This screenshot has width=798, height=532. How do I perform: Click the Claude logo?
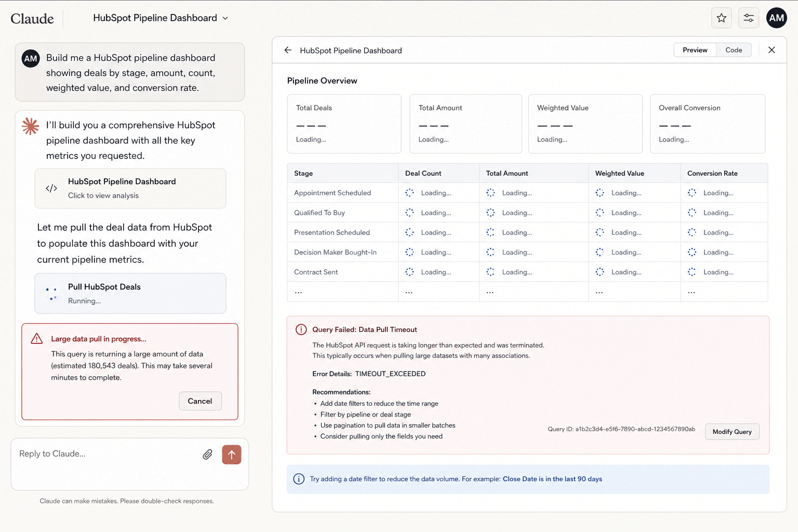32,19
